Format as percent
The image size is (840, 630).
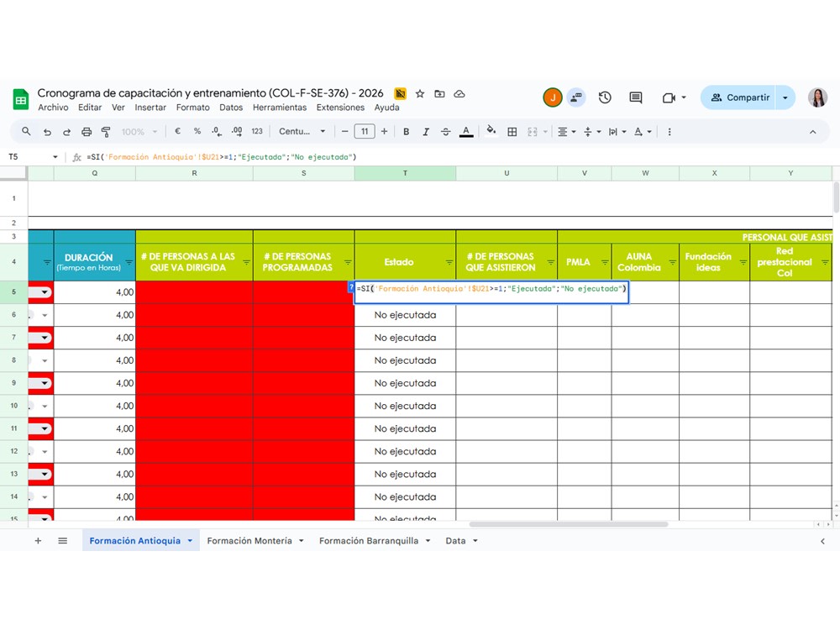click(x=197, y=131)
